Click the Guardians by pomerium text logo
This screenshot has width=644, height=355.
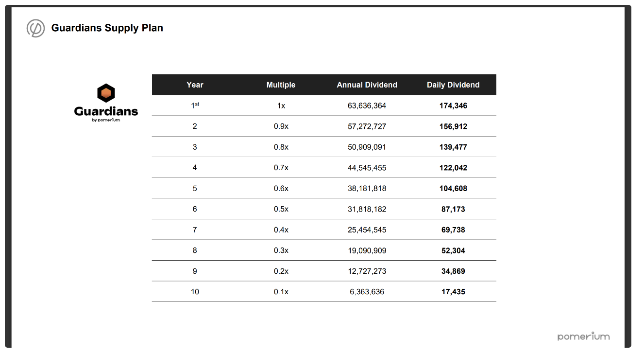point(106,114)
